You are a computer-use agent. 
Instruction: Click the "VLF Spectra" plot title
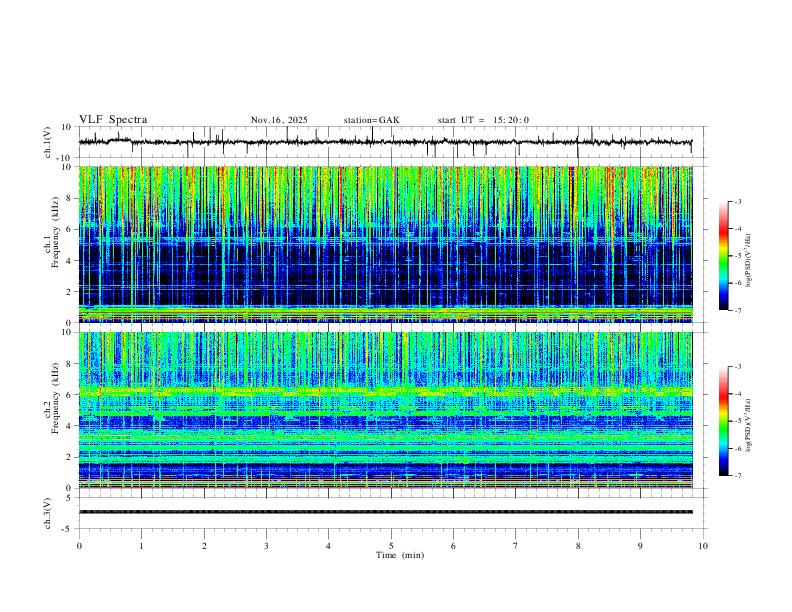tap(113, 120)
